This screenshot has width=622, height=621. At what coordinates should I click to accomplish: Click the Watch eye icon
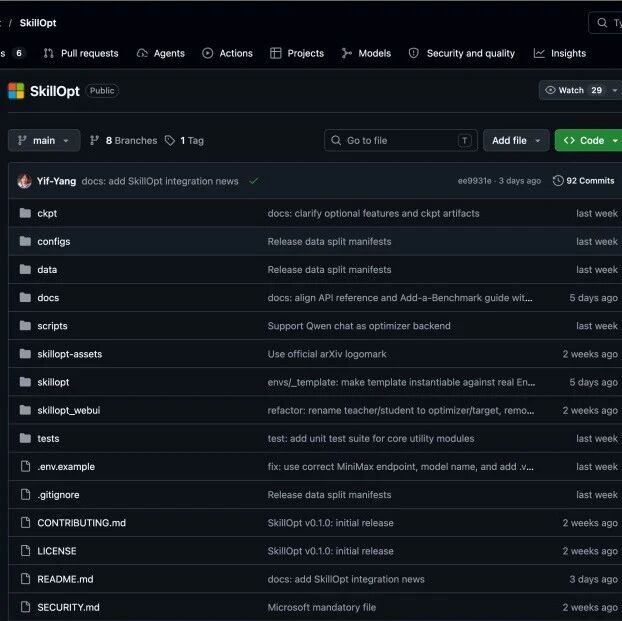(550, 90)
